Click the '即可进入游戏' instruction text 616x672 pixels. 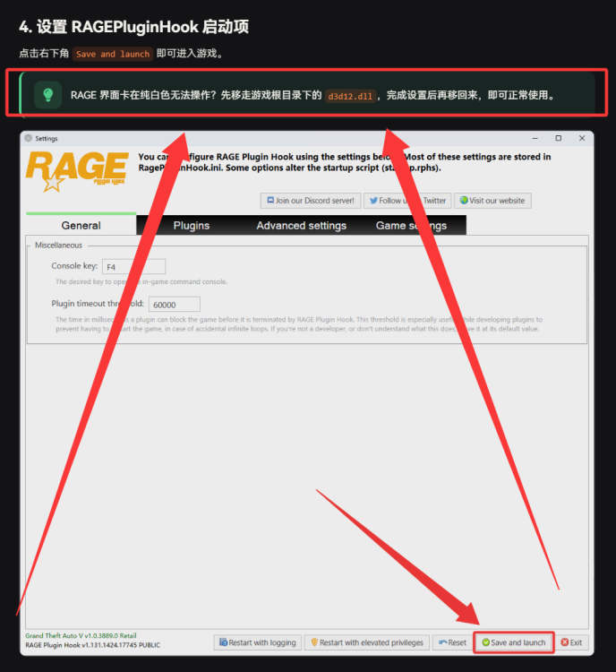(189, 53)
